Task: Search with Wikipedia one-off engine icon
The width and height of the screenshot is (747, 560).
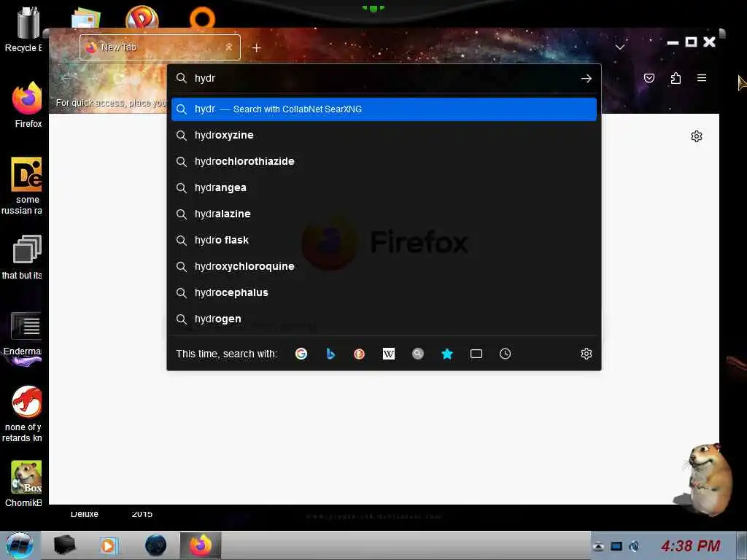Action: point(389,354)
